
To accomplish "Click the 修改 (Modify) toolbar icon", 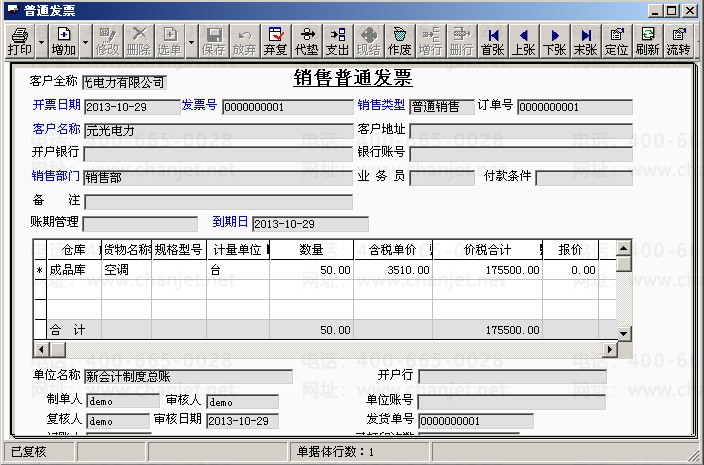I will (x=108, y=41).
